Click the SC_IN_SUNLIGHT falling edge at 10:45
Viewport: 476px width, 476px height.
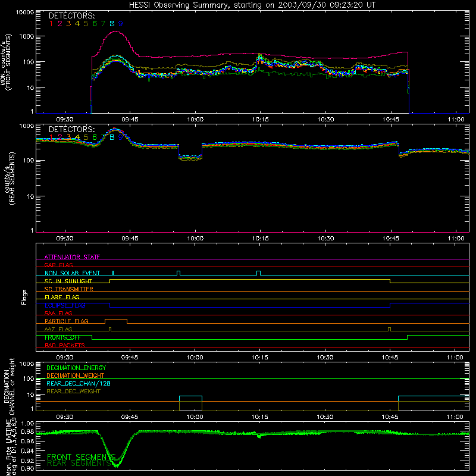390,281
